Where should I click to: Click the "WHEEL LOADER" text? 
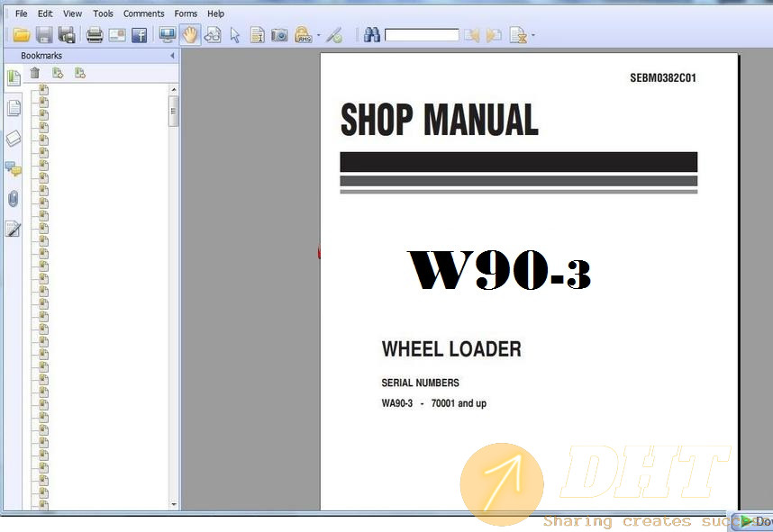(451, 349)
